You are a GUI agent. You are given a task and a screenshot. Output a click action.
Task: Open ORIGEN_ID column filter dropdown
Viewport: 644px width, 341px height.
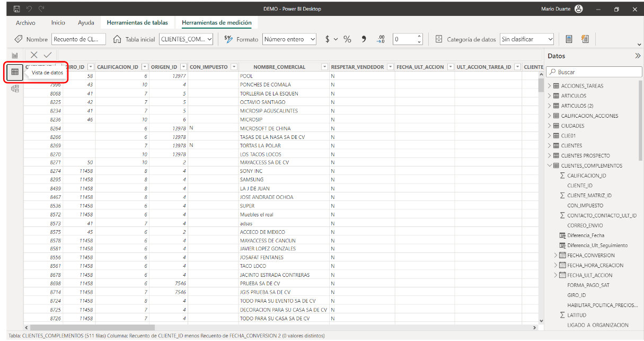[x=183, y=67]
